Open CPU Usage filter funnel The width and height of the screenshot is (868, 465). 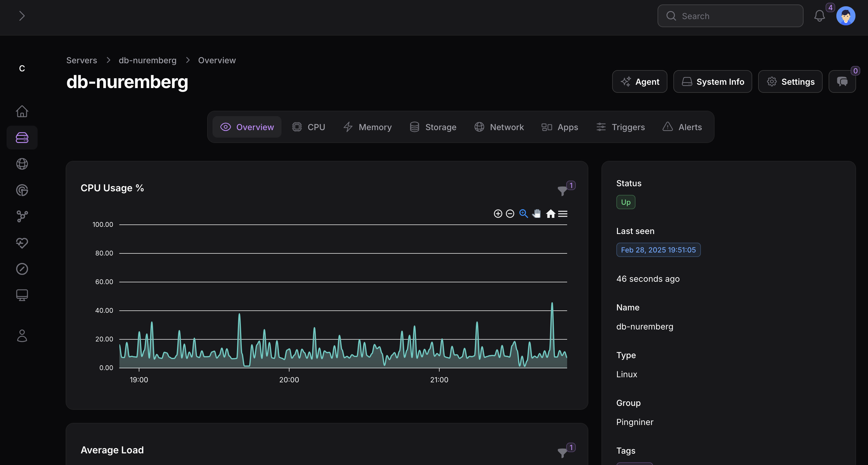pyautogui.click(x=562, y=191)
